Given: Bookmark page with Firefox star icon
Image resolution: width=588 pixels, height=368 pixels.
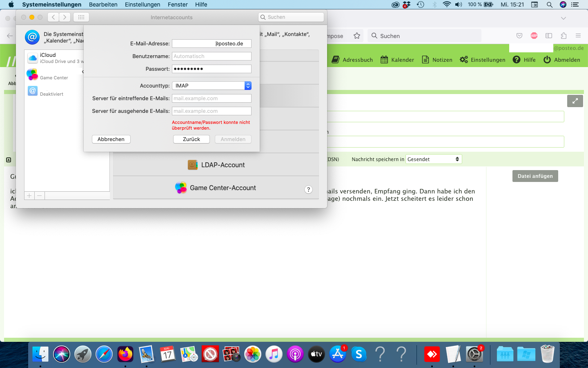Looking at the screenshot, I should click(357, 36).
